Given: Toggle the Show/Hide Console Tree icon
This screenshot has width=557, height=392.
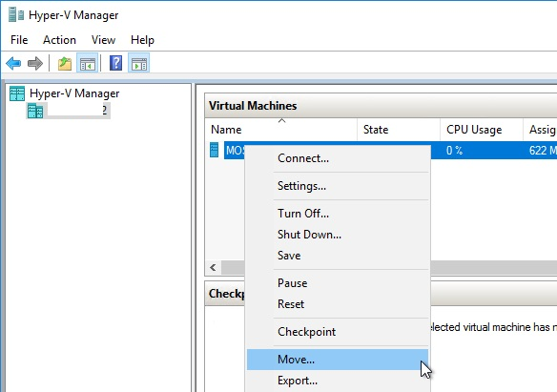Looking at the screenshot, I should coord(88,63).
